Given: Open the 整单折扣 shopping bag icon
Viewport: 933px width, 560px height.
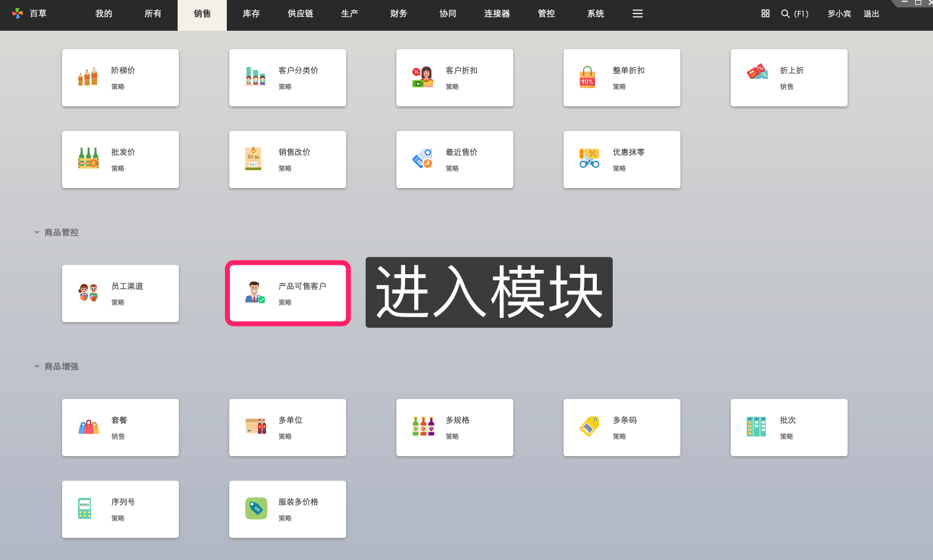Looking at the screenshot, I should pyautogui.click(x=588, y=77).
